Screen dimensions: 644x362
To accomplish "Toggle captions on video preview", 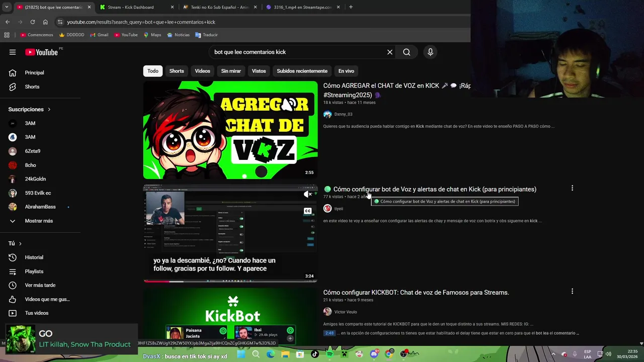I will tap(308, 211).
